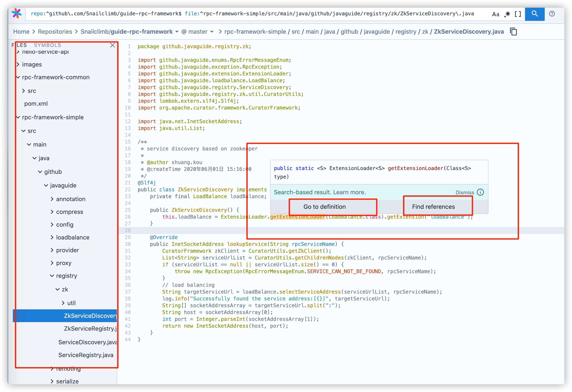
Task: Switch to the SYMBOLS tab
Action: (x=48, y=45)
